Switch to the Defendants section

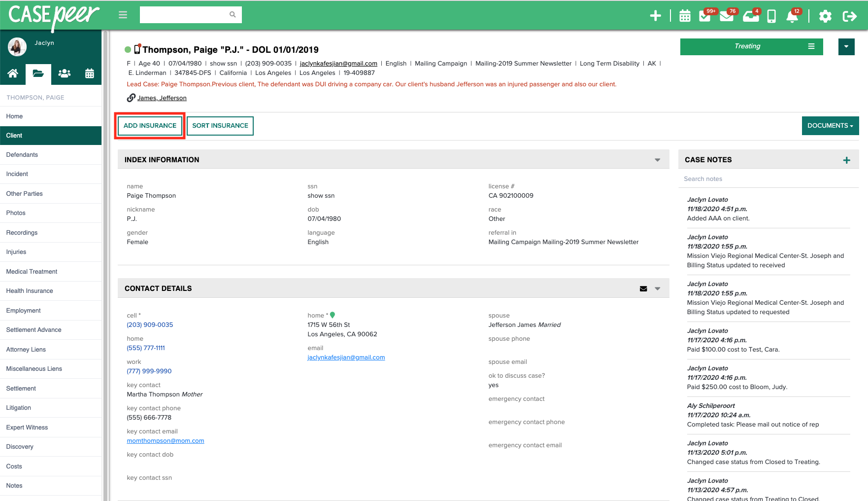(22, 155)
